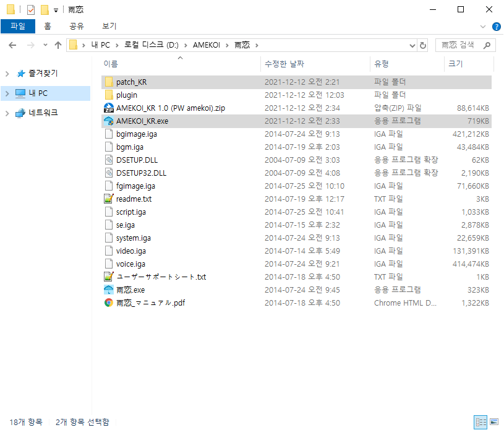Screen dimensions: 504x430
Task: Click the 雨恋.exe umbrella icon
Action: (x=109, y=290)
